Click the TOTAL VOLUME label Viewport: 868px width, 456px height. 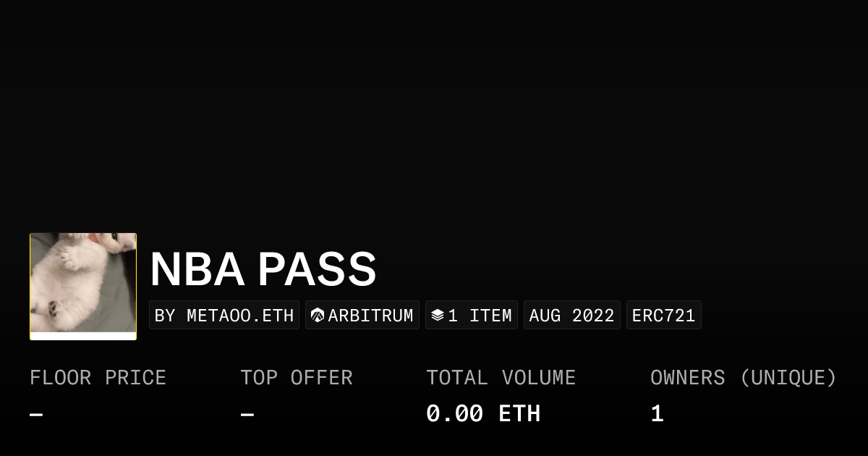tap(501, 378)
